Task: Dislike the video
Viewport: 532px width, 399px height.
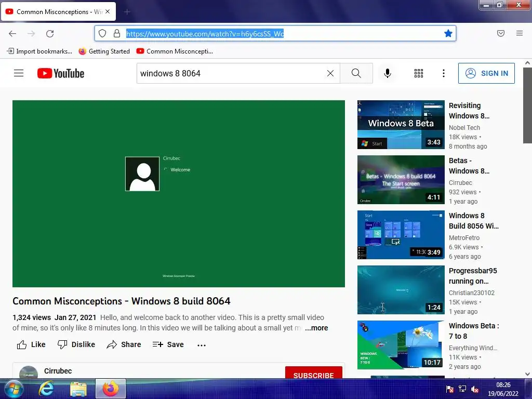Action: (x=76, y=345)
